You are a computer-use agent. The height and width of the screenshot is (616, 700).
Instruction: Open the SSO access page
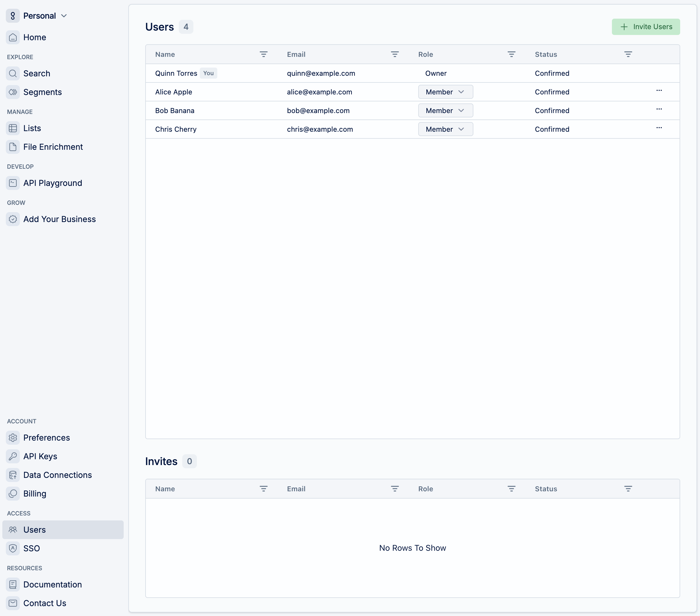[x=32, y=548]
